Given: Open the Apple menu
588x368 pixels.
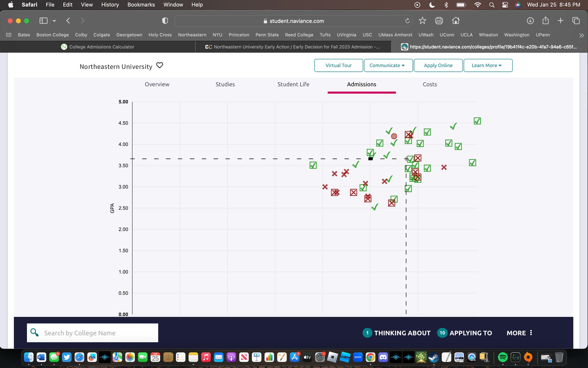Looking at the screenshot, I should 11,5.
